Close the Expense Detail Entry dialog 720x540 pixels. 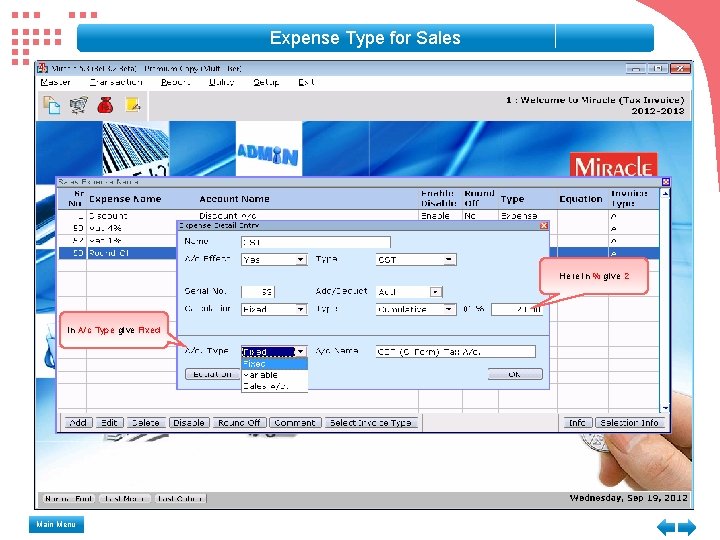tap(544, 225)
